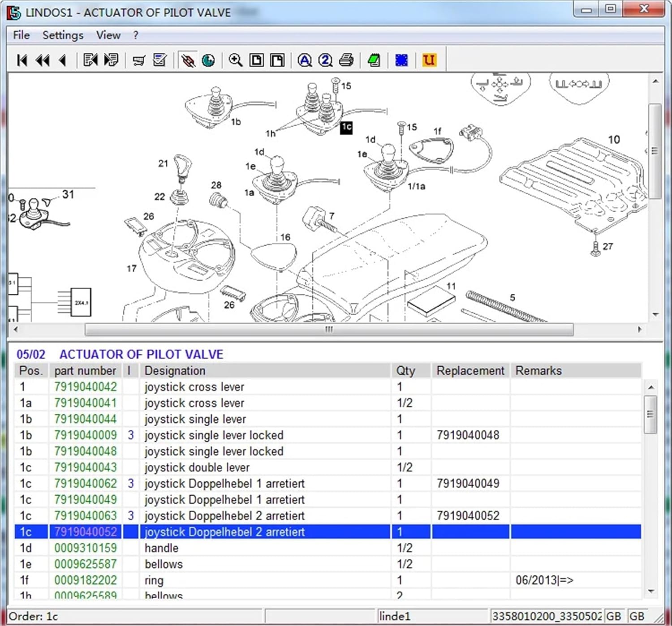This screenshot has height=626, width=672.
Task: Click the blue dotted-border square icon
Action: 401,60
